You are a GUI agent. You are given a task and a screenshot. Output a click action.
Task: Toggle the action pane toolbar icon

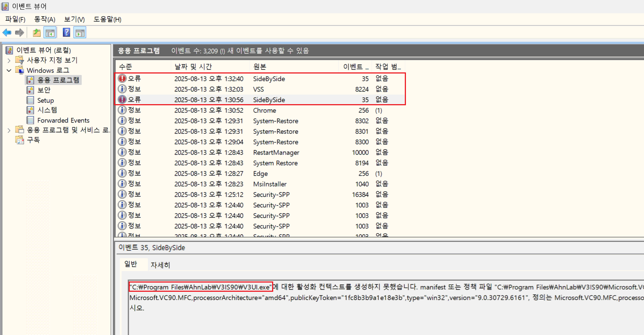click(80, 33)
